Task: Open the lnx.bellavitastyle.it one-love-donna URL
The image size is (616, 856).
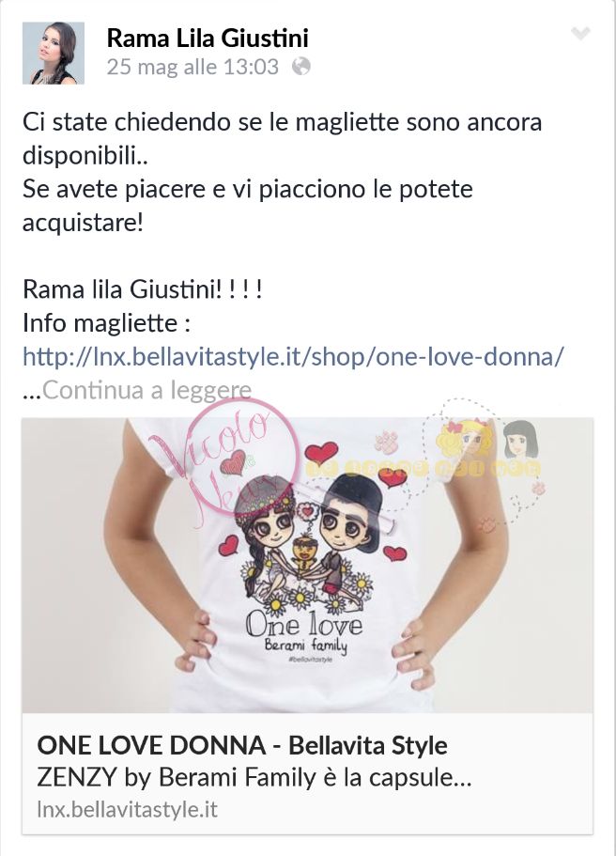Action: point(293,356)
